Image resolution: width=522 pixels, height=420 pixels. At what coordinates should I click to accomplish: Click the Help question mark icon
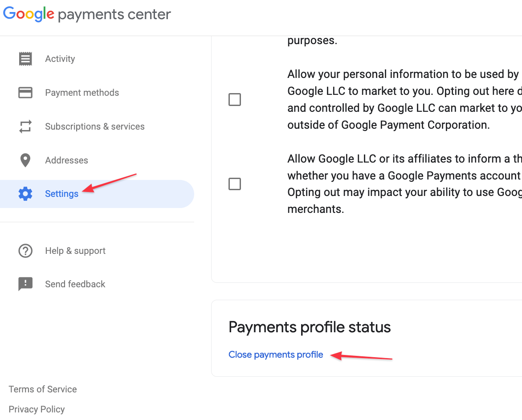click(x=25, y=251)
